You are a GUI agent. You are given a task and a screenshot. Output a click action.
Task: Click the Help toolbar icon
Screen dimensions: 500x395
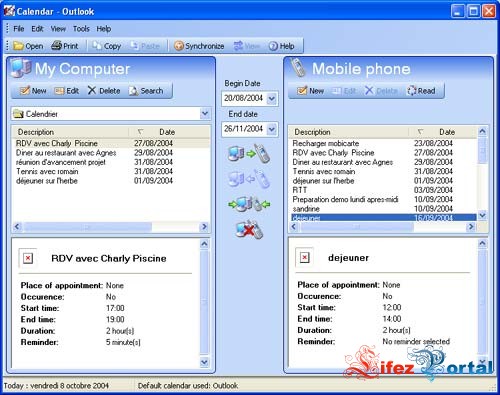[x=282, y=46]
